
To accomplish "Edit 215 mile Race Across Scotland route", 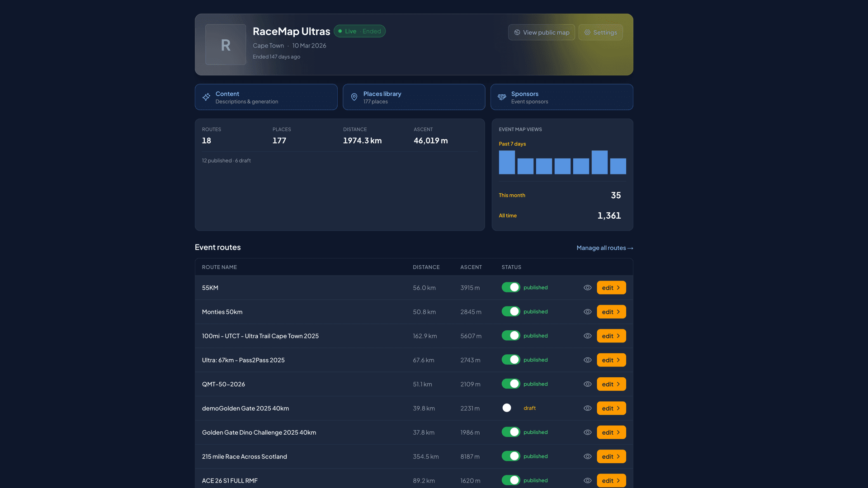I will [x=611, y=456].
